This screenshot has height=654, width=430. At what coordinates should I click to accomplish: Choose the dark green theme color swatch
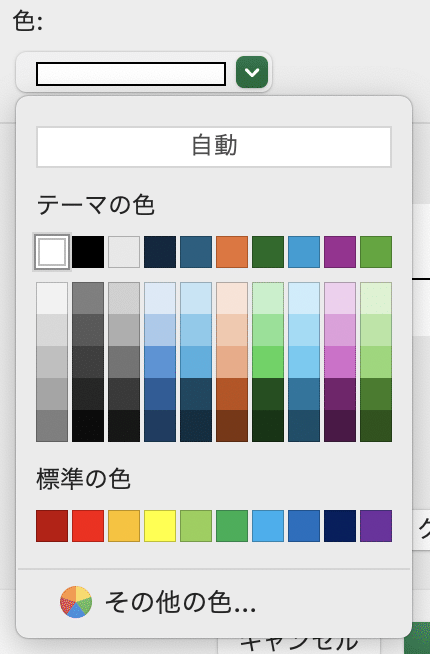click(x=268, y=252)
